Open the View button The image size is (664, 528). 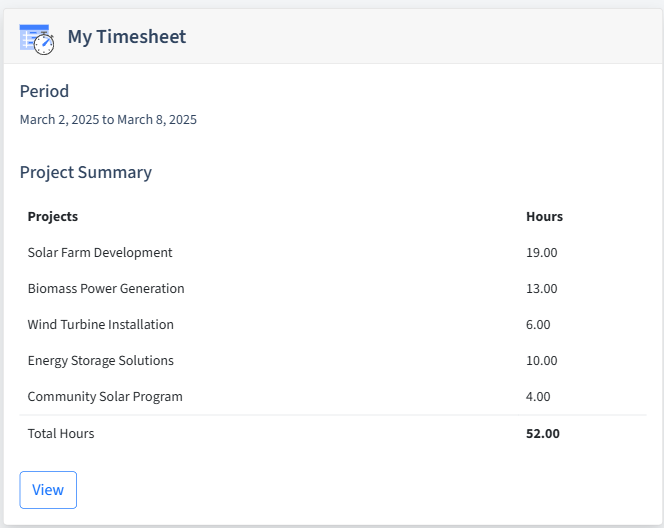48,489
